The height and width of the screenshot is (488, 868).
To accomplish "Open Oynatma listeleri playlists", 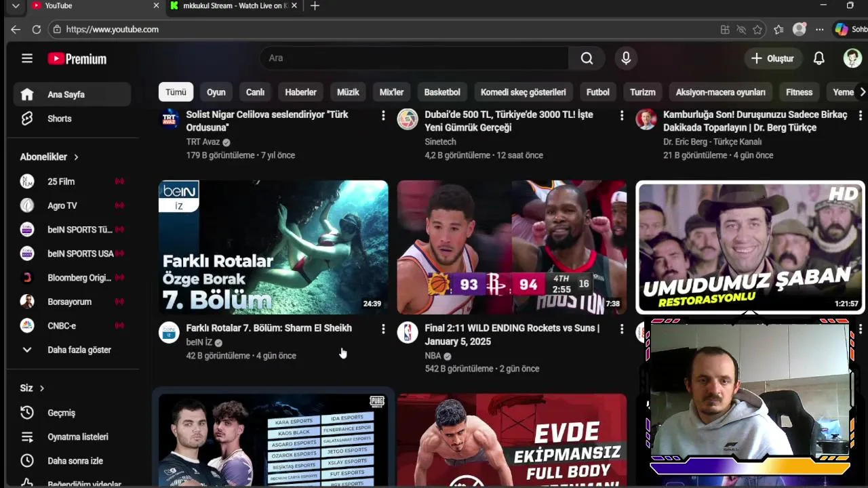I will [72, 436].
